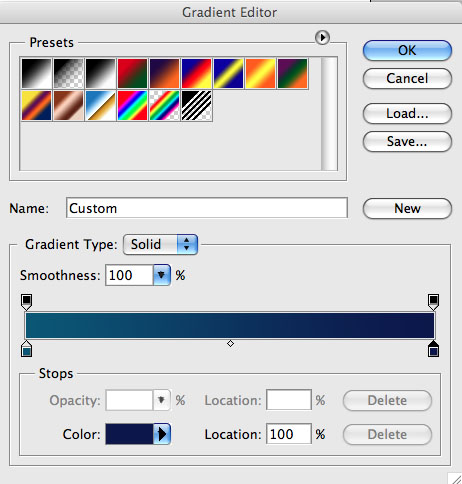Select the violet, green, orange gradient preset
The width and height of the screenshot is (462, 484).
coord(292,73)
